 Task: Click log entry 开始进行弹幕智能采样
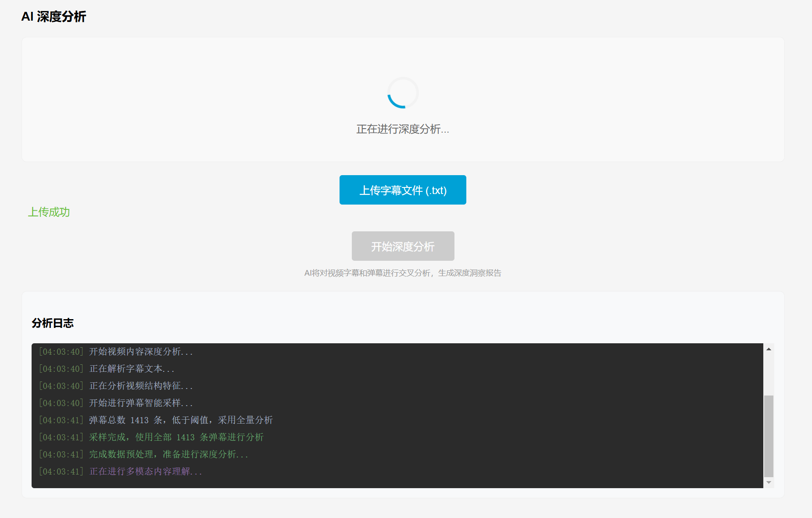click(x=140, y=403)
